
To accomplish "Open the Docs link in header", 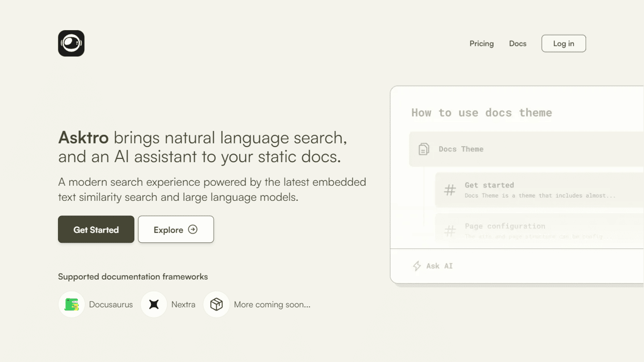I will point(518,44).
